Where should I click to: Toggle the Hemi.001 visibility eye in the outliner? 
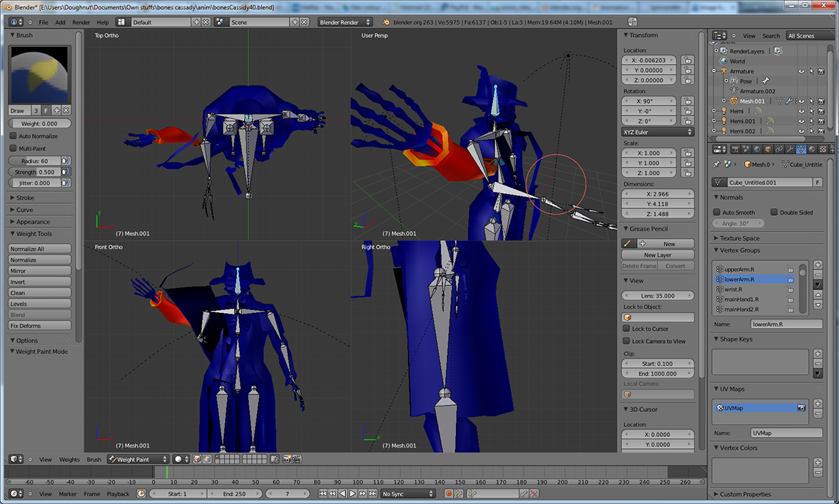pyautogui.click(x=802, y=121)
